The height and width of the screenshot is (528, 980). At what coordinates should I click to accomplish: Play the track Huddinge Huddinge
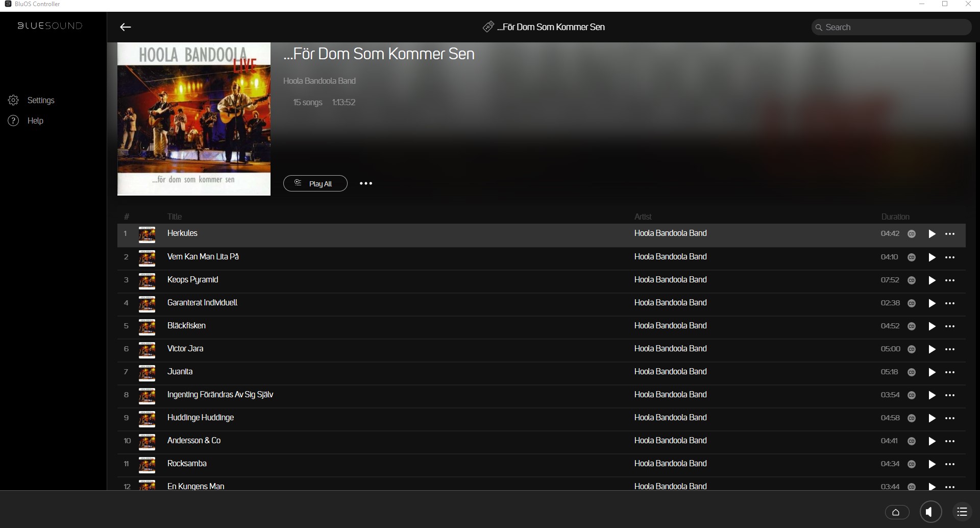pos(932,418)
